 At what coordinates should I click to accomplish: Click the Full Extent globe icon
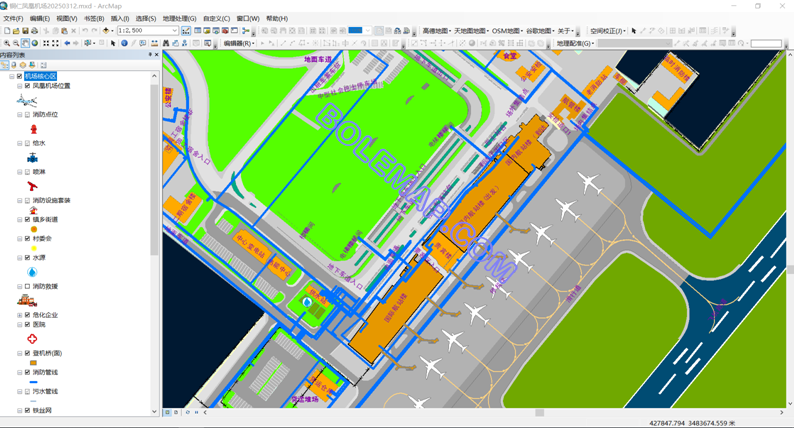[35, 44]
